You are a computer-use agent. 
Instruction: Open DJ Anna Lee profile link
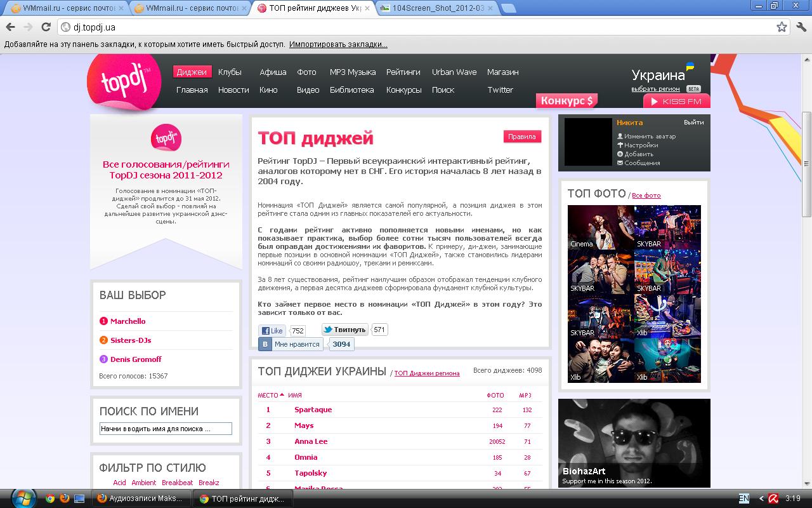point(311,441)
